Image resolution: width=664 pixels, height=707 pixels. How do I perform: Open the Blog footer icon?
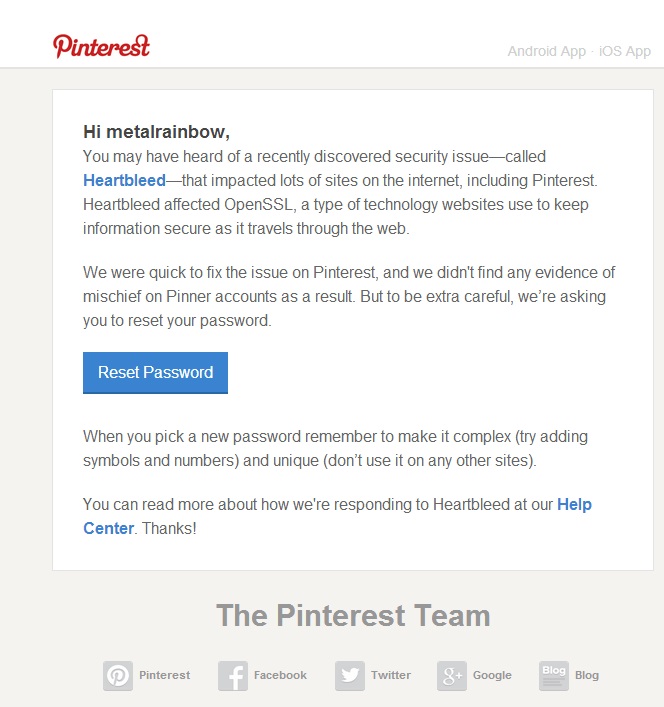[554, 676]
